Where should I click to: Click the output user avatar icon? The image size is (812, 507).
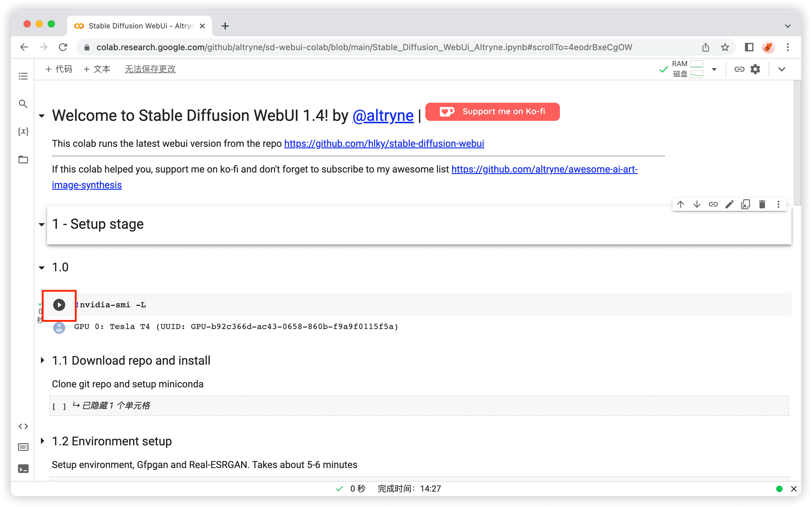59,327
